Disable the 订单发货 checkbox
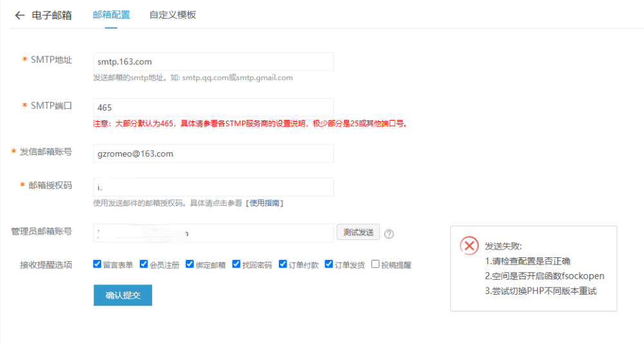644x345 pixels. 329,264
